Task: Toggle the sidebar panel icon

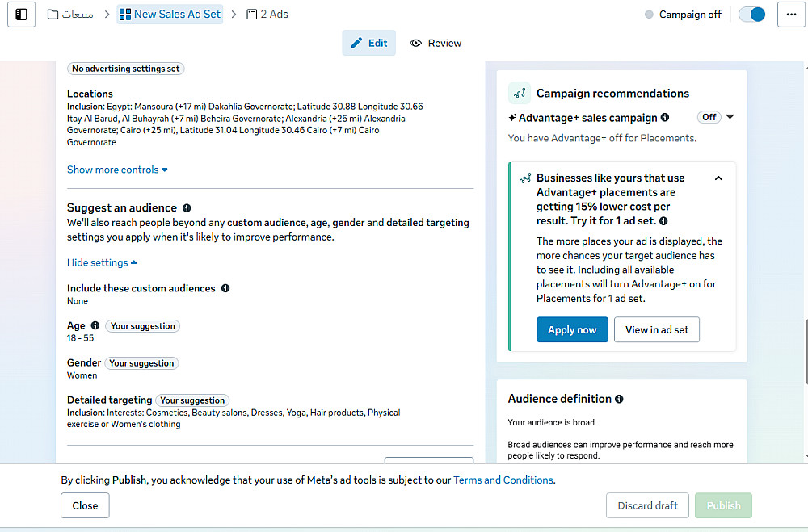Action: [x=22, y=15]
